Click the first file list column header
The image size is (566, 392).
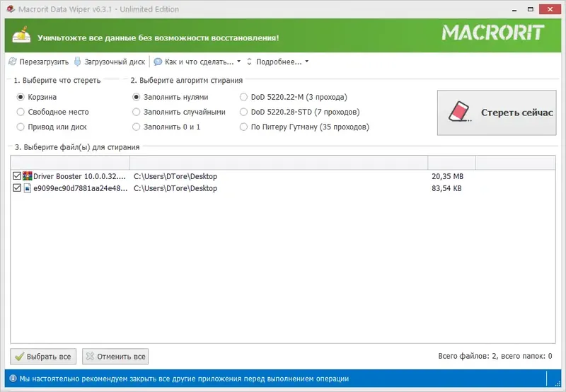pyautogui.click(x=70, y=163)
